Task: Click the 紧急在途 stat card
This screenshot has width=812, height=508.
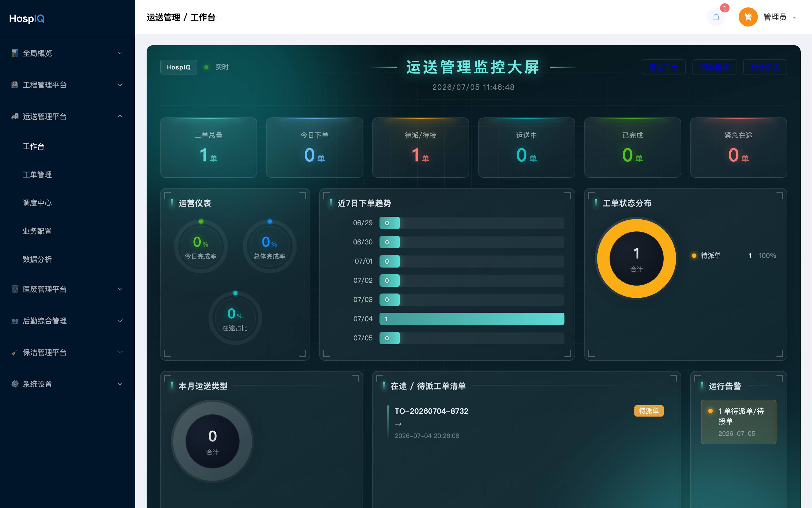Action: (738, 148)
